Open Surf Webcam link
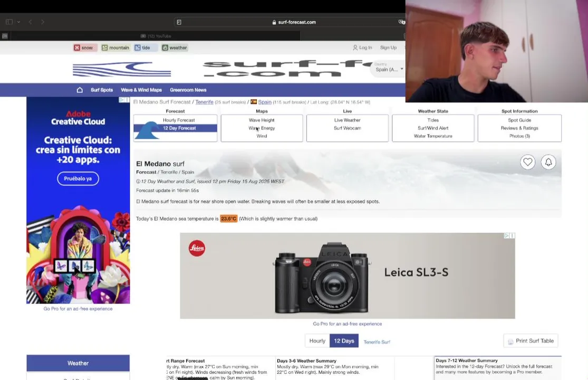The height and width of the screenshot is (380, 588). pos(347,128)
